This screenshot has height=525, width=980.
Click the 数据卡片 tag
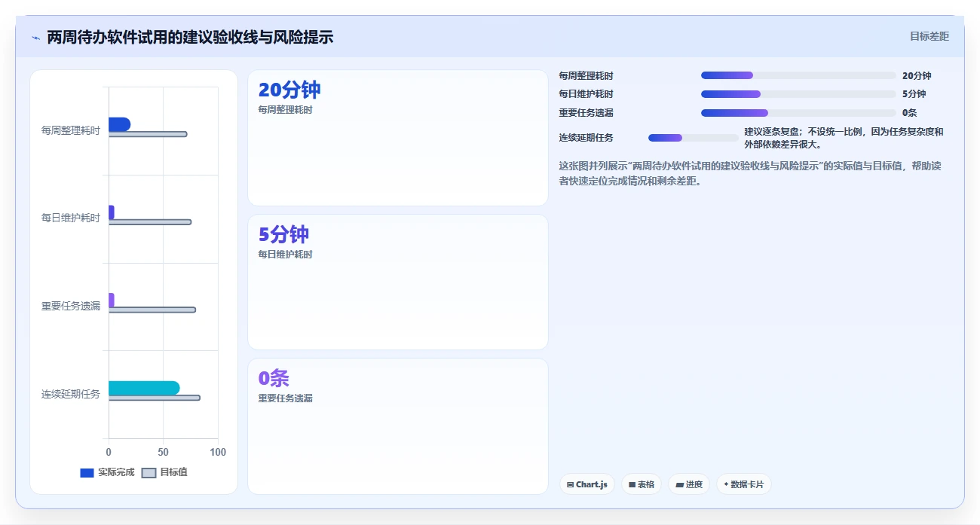pos(743,484)
